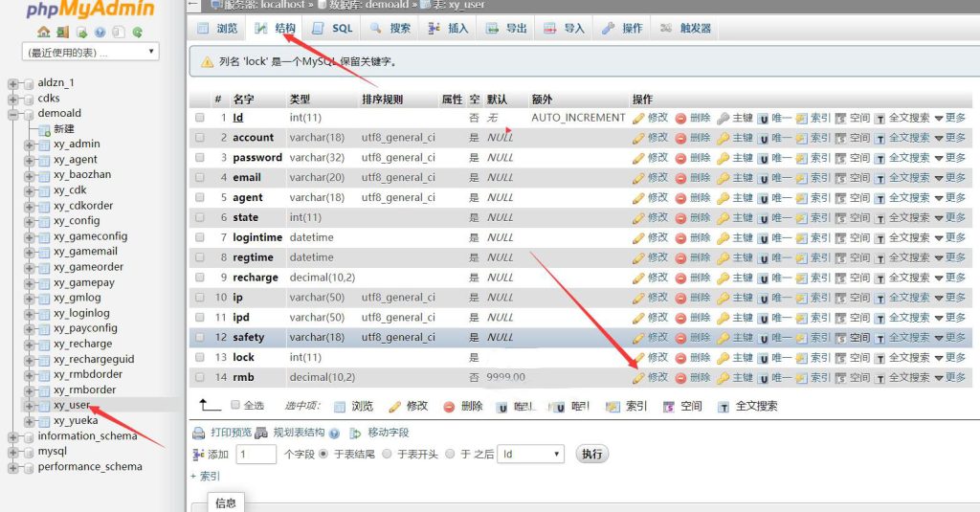Click the logout door icon in sidebar
980x512 pixels.
pyautogui.click(x=62, y=32)
